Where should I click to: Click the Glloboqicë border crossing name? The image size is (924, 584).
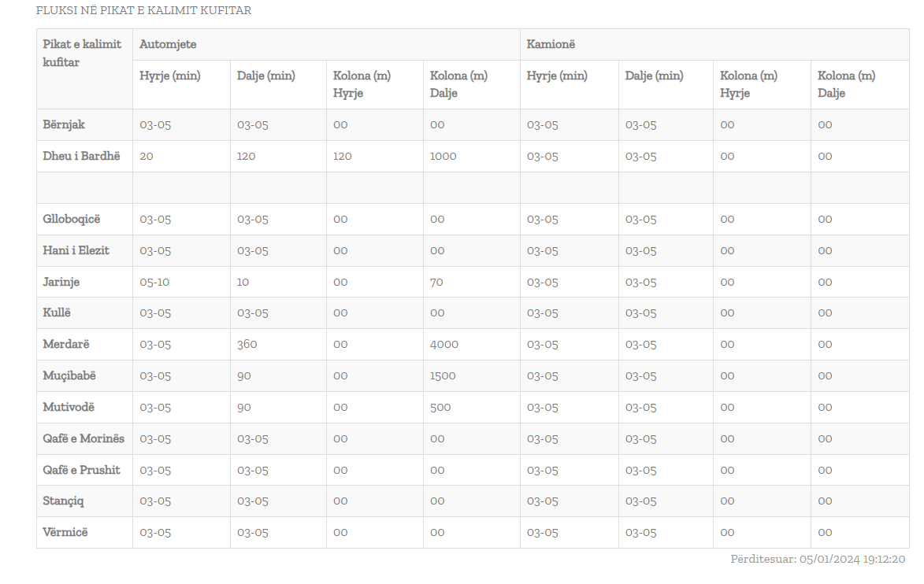coord(72,219)
